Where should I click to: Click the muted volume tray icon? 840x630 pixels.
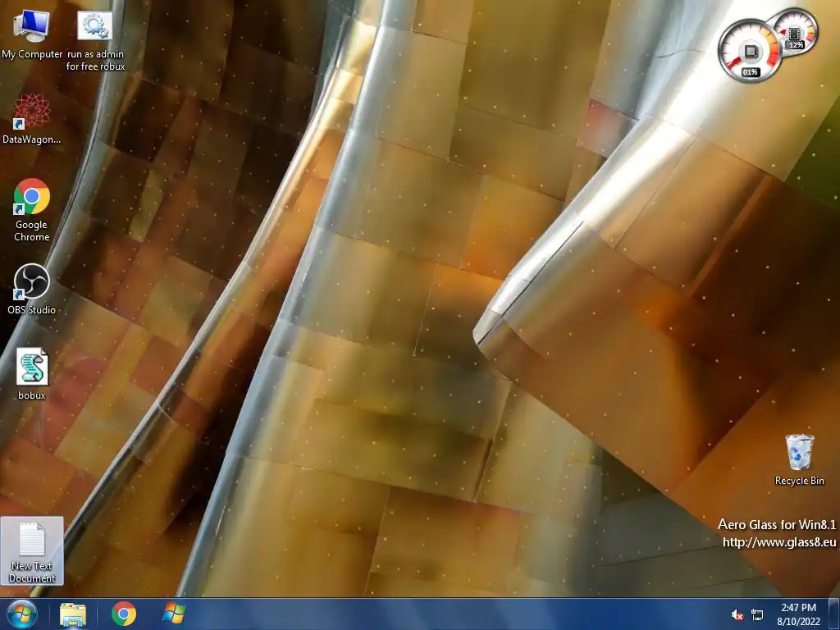[737, 614]
